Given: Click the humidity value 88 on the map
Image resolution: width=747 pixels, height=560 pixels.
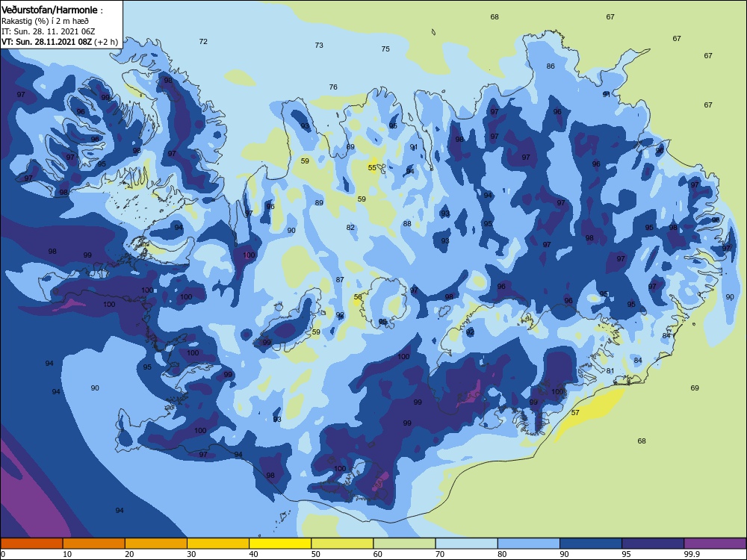Looking at the screenshot, I should pos(407,224).
